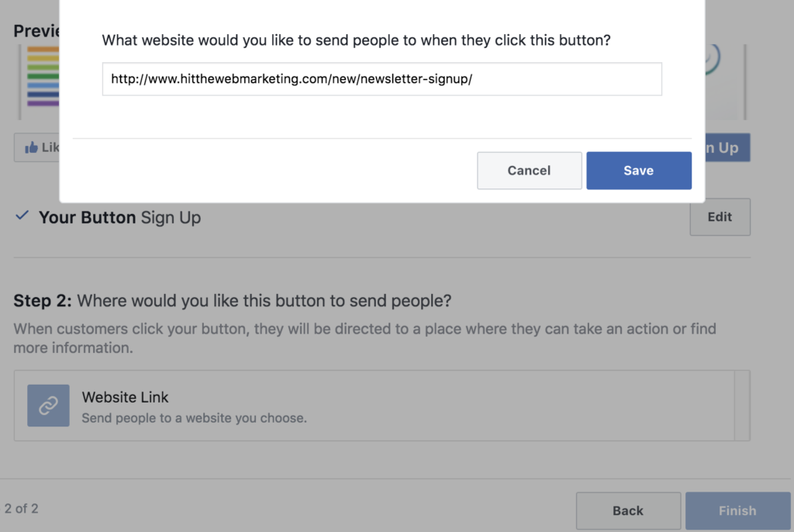
Task: Click the narrow strip right of Website Link
Action: 742,406
